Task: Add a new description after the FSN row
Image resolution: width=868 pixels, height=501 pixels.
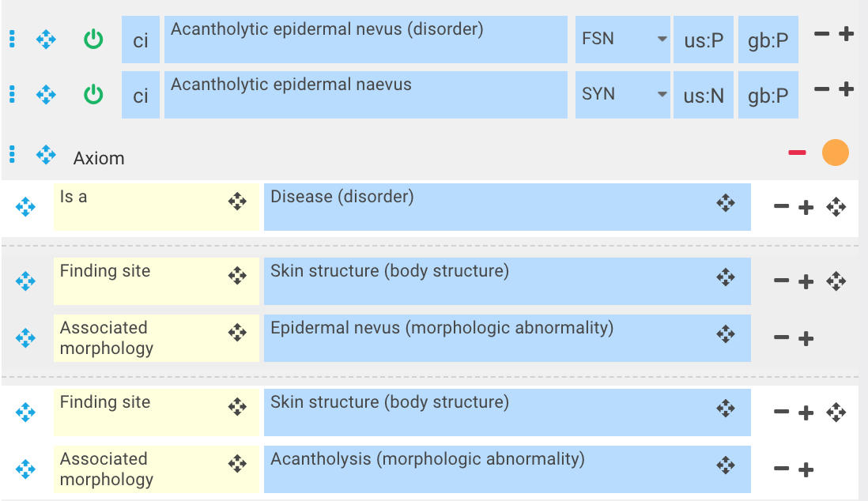Action: pyautogui.click(x=846, y=34)
